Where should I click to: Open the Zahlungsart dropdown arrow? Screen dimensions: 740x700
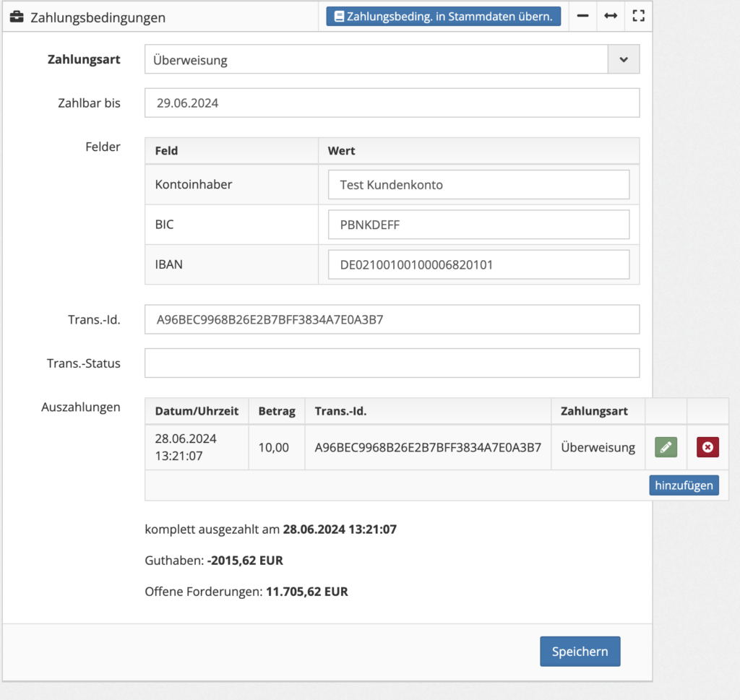tap(624, 59)
